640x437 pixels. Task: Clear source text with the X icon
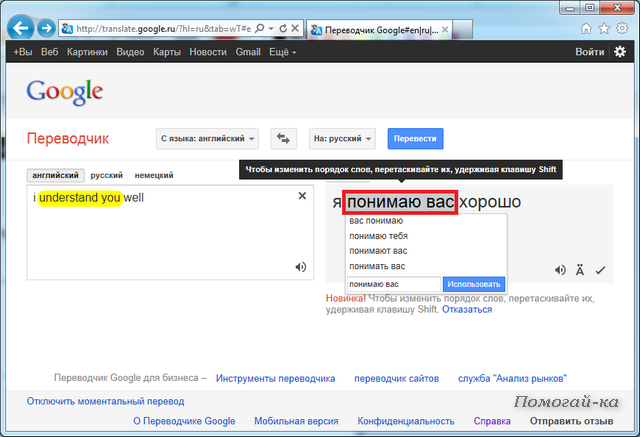coord(302,196)
